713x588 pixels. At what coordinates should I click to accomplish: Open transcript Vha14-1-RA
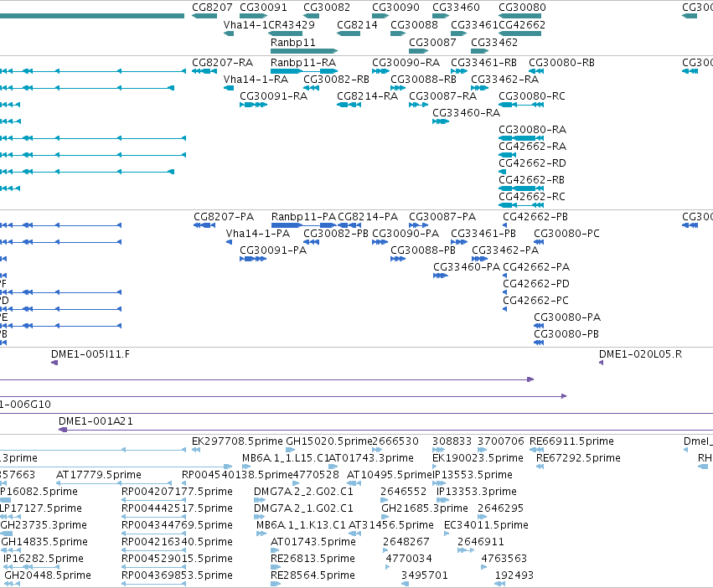tap(229, 88)
